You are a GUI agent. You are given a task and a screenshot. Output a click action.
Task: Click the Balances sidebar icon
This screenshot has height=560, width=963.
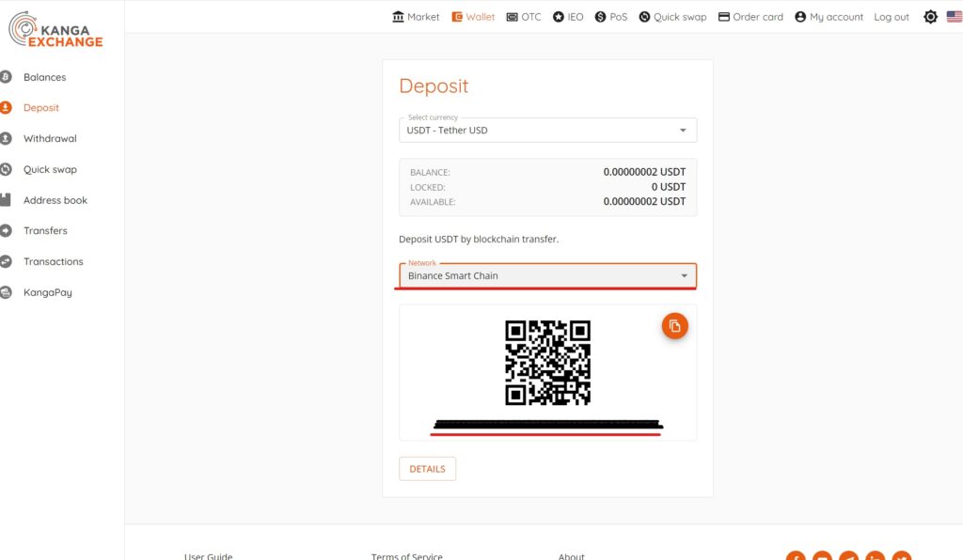point(6,77)
